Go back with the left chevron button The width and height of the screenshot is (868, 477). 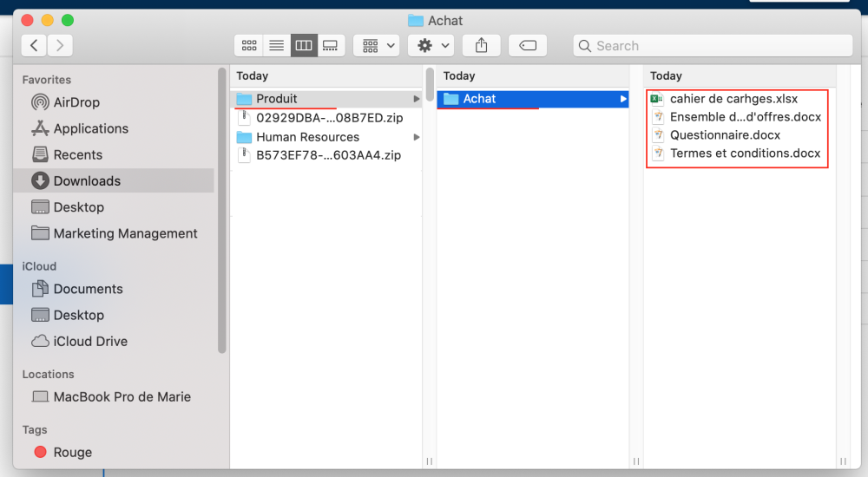34,45
